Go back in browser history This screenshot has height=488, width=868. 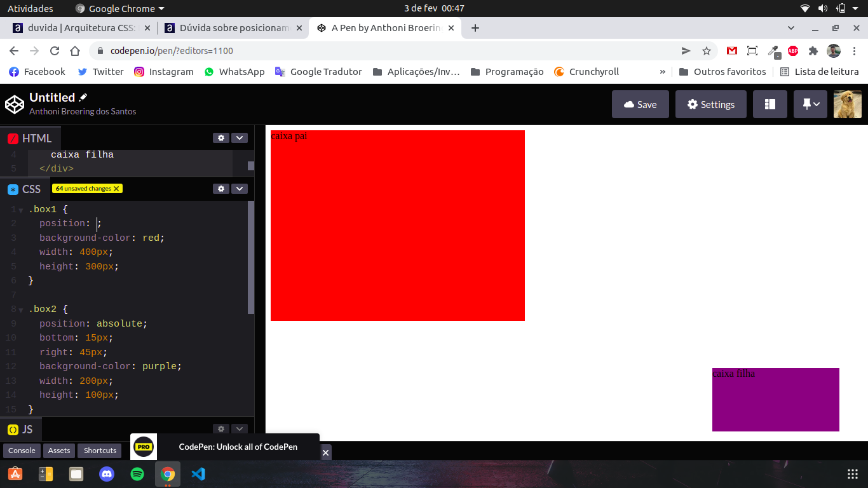14,51
